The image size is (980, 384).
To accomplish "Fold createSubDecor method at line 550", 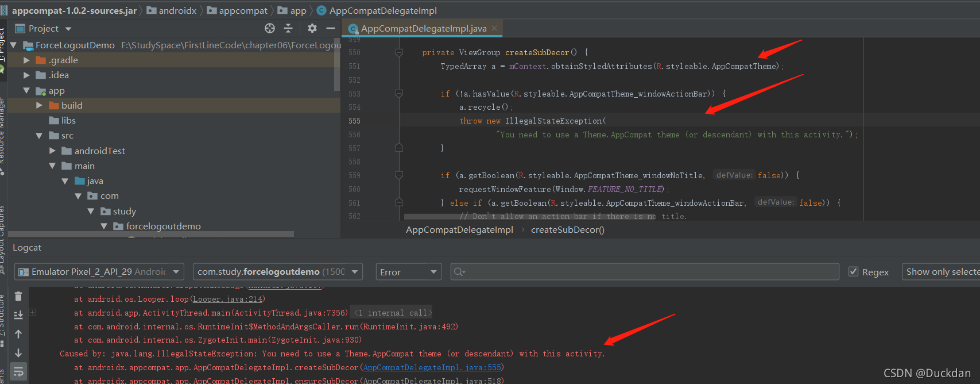I will (399, 52).
